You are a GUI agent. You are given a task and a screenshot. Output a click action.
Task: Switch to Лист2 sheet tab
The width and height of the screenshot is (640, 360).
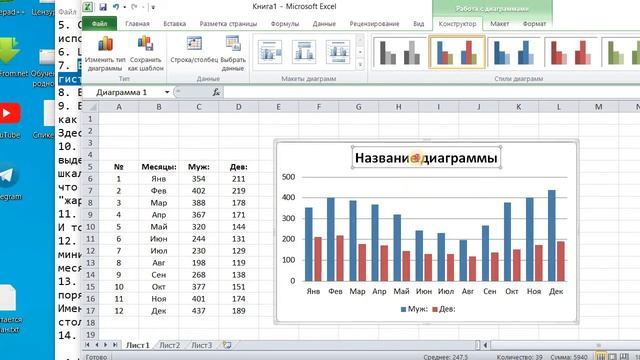(x=169, y=345)
